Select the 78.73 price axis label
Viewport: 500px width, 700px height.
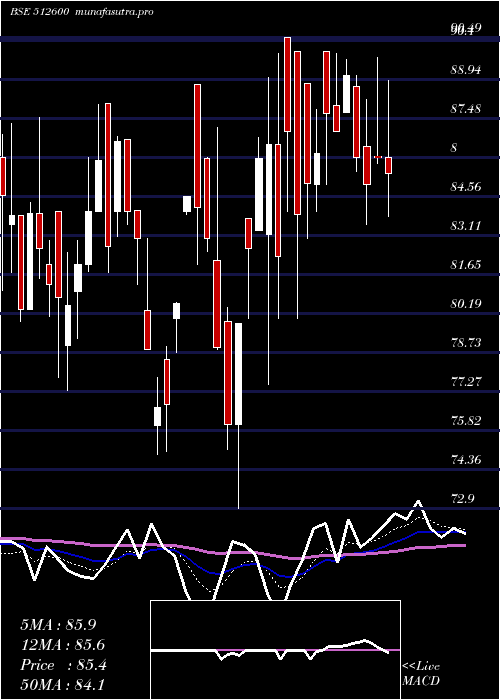(x=466, y=343)
